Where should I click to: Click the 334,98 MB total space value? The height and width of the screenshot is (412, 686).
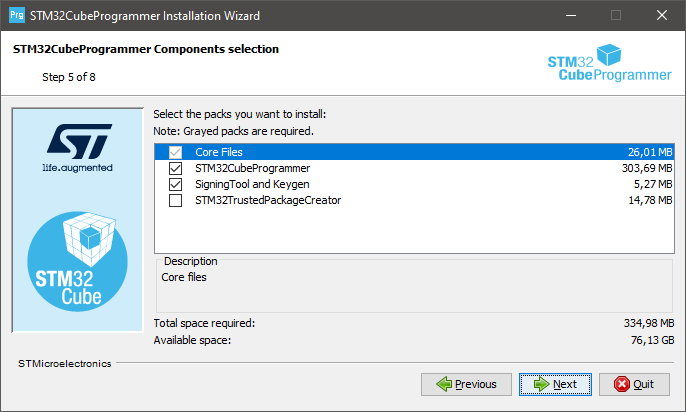point(649,323)
